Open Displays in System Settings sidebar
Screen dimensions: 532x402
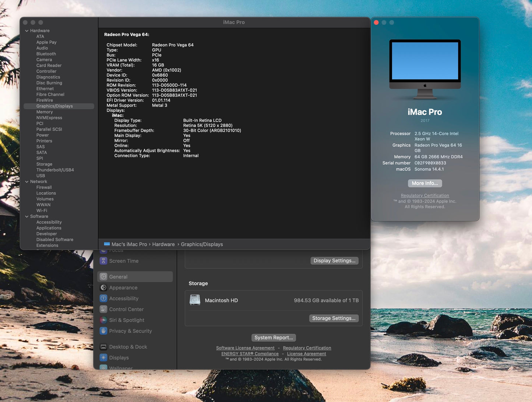click(x=119, y=357)
